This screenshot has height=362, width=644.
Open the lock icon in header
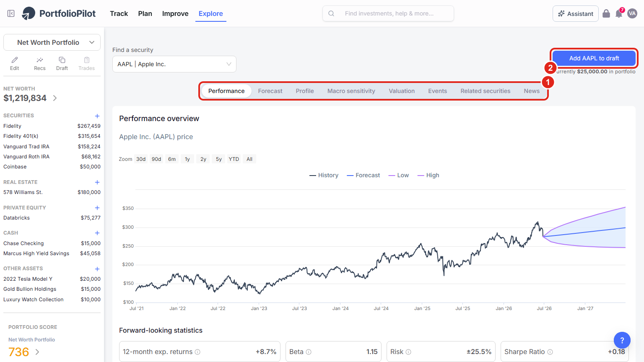click(x=606, y=13)
